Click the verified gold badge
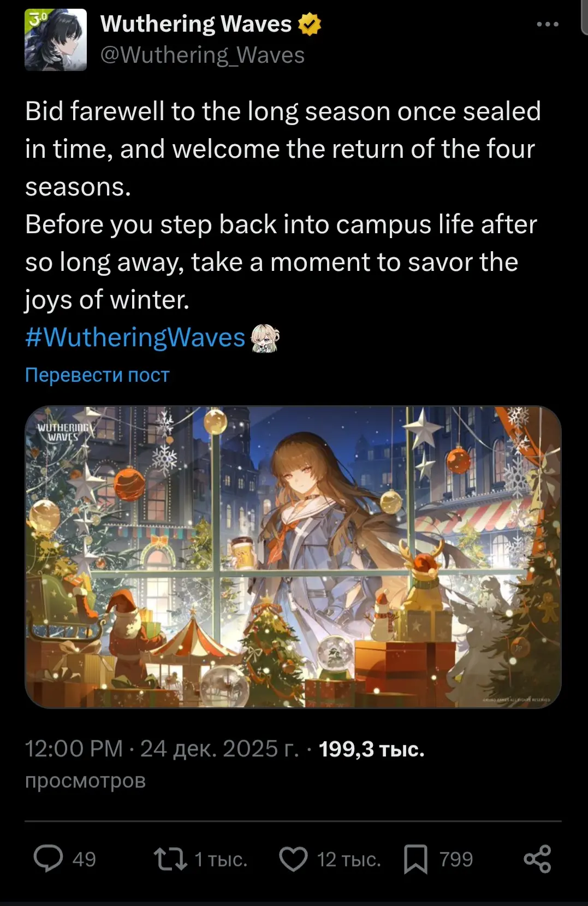This screenshot has height=906, width=588. (310, 25)
